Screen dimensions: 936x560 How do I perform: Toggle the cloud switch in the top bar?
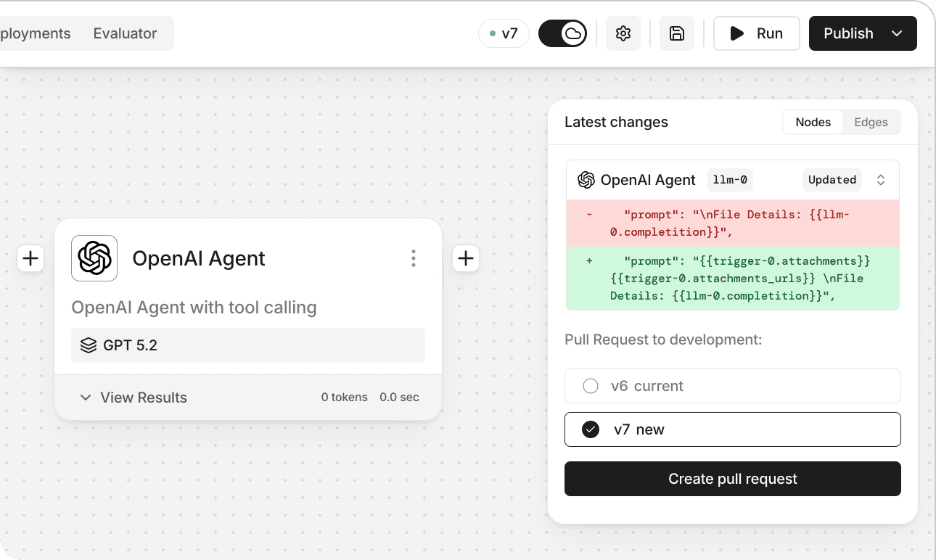pyautogui.click(x=563, y=33)
